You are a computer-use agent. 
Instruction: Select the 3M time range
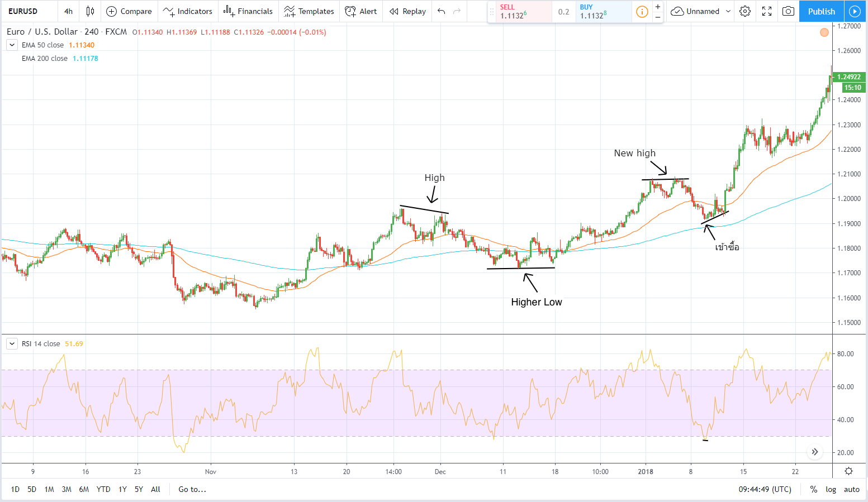tap(67, 489)
